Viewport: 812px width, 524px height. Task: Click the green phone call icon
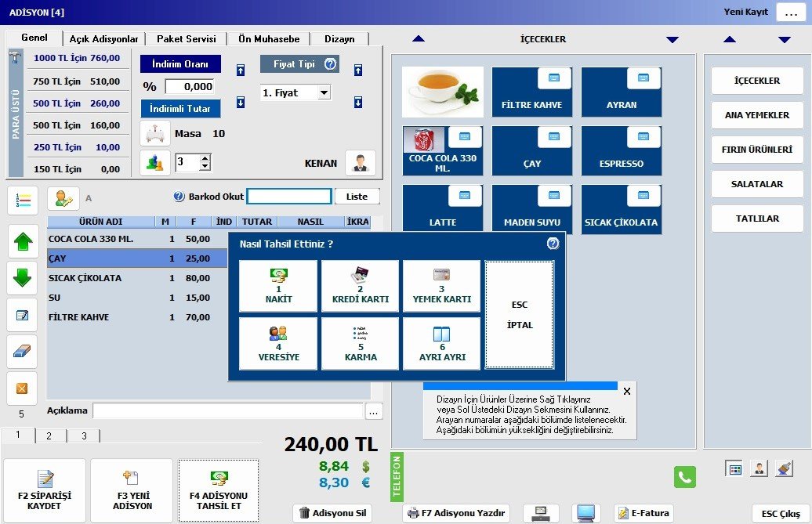685,477
